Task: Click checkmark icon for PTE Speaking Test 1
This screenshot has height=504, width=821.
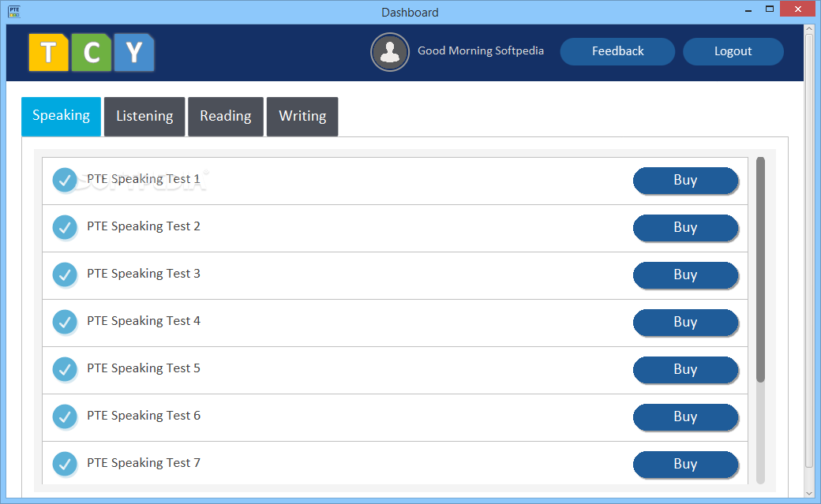Action: (65, 180)
